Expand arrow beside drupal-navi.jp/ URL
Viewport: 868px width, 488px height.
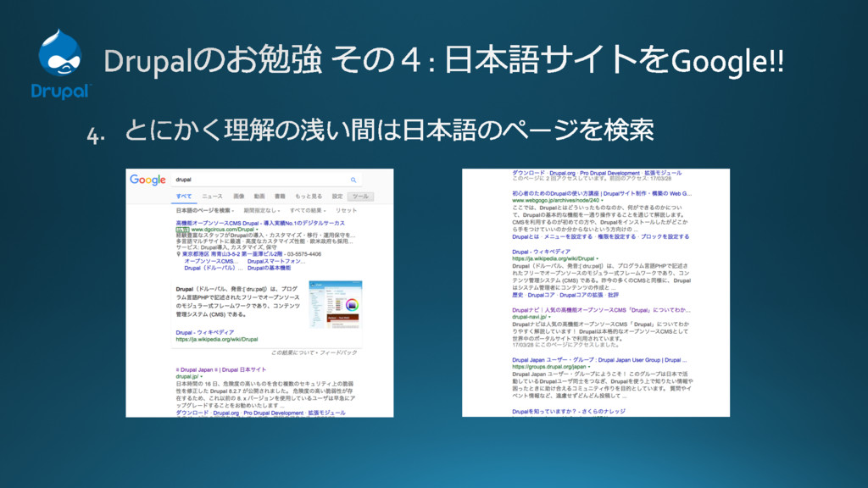tap(549, 317)
